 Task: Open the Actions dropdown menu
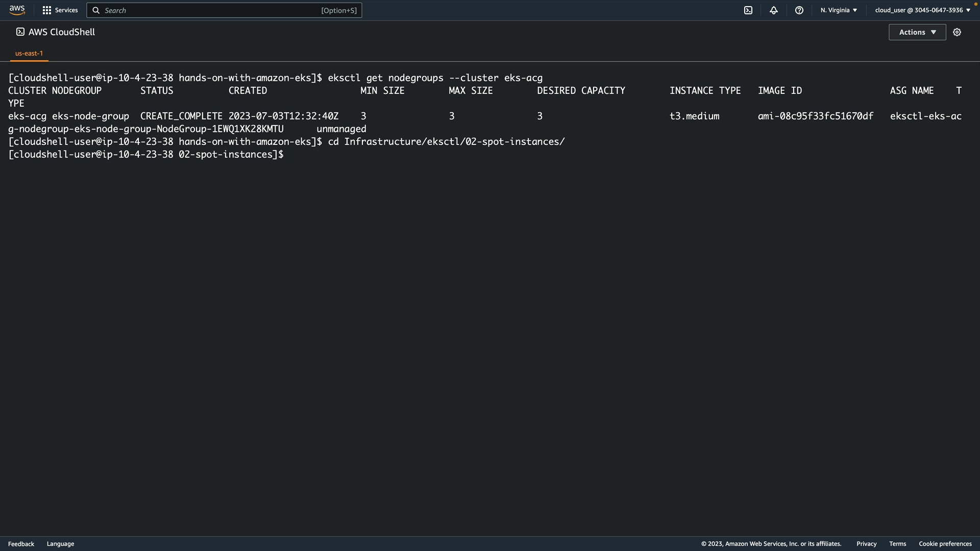tap(917, 32)
